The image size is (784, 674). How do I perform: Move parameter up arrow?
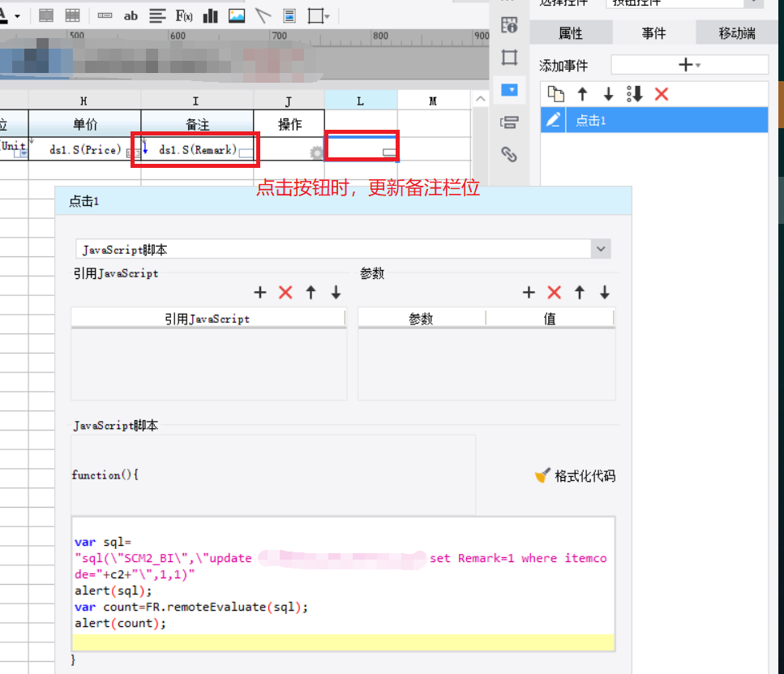tap(580, 292)
